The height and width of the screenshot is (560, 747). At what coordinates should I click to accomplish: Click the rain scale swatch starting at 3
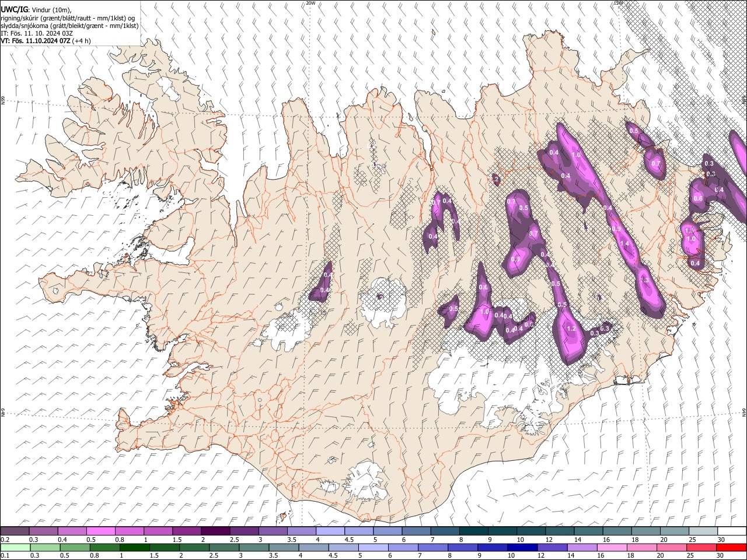(254, 547)
